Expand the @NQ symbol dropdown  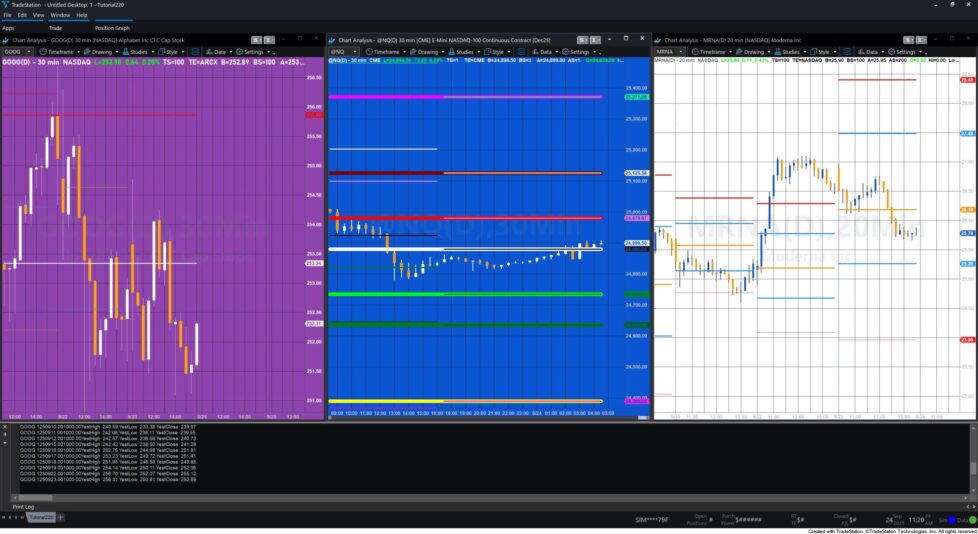355,51
